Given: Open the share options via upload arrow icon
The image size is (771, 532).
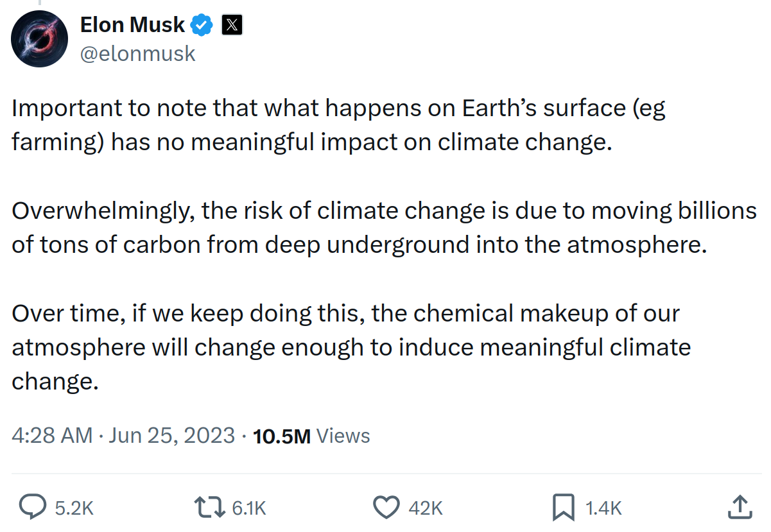Looking at the screenshot, I should click(740, 507).
